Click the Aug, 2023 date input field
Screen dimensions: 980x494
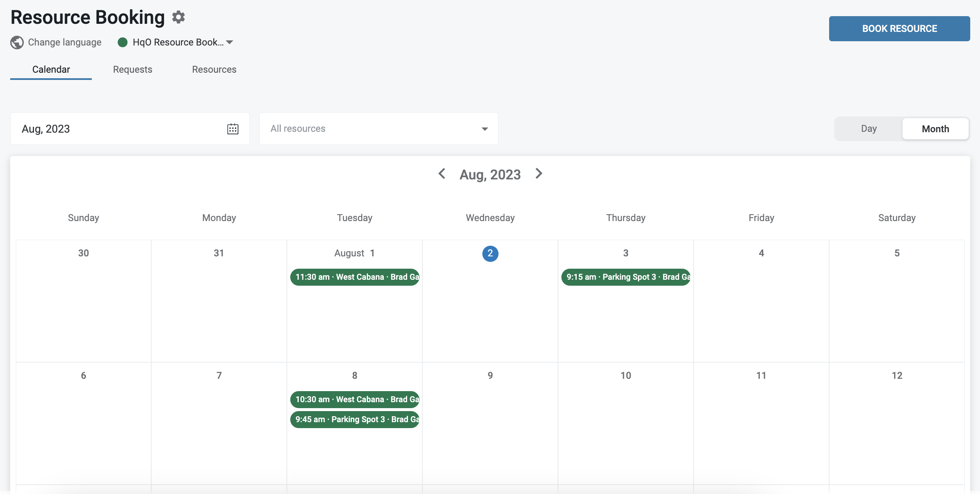130,128
